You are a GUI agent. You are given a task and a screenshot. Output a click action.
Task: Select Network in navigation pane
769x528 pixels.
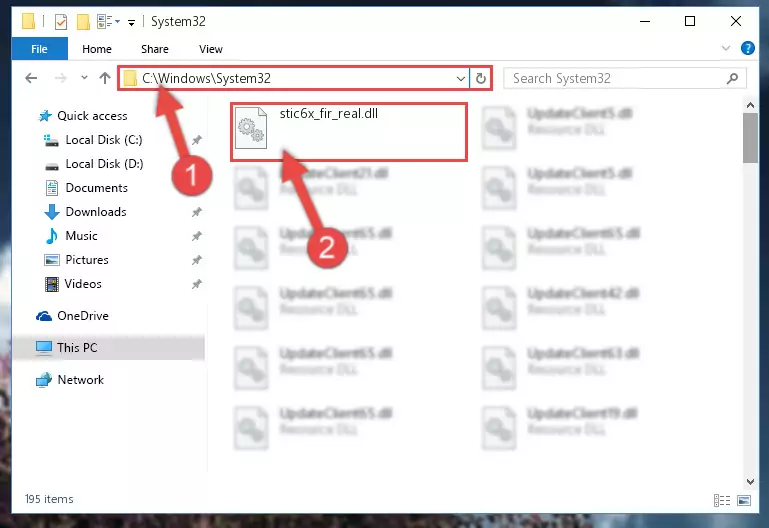pyautogui.click(x=80, y=380)
